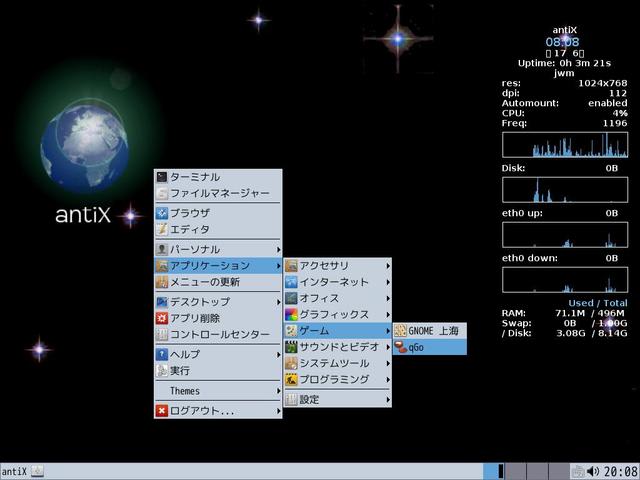This screenshot has height=480, width=640.
Task: Launch qGo from the games submenu
Action: pos(430,347)
